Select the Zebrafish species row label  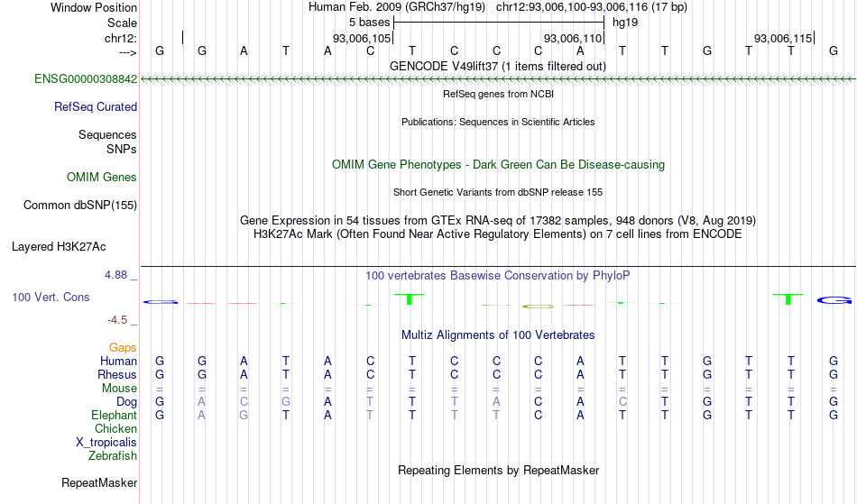tap(113, 456)
